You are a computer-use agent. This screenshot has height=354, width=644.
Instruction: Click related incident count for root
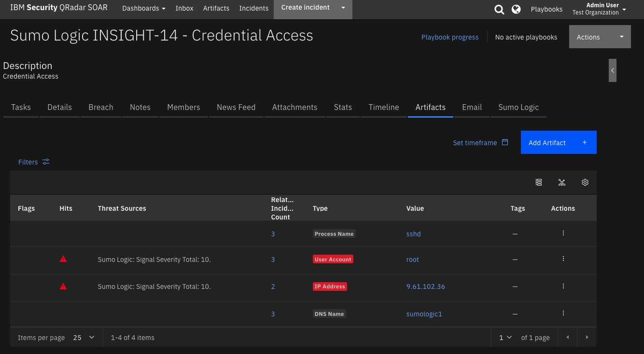pos(273,259)
